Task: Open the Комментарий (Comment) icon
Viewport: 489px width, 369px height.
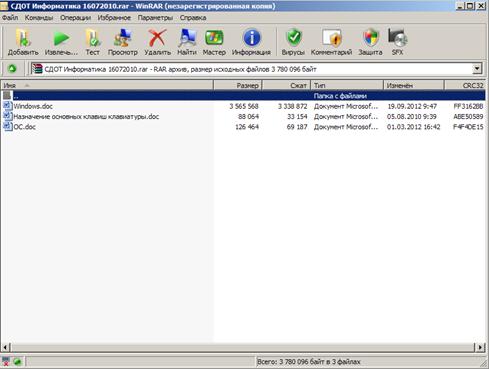Action: pos(332,38)
